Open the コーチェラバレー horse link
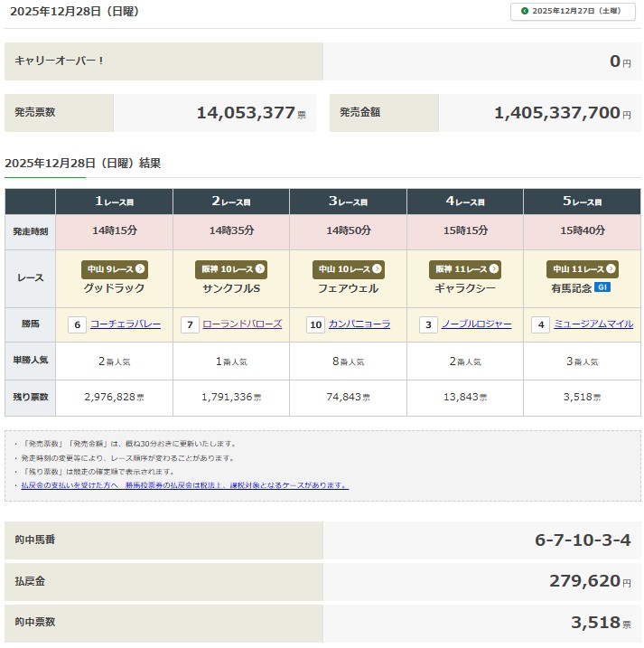Image resolution: width=644 pixels, height=648 pixels. click(x=126, y=324)
